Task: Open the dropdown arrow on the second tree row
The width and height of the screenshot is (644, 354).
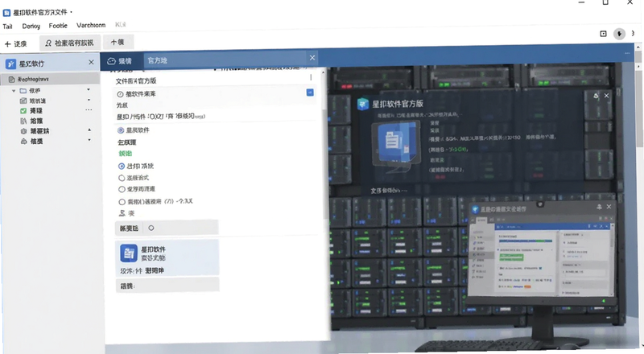Action: point(89,100)
